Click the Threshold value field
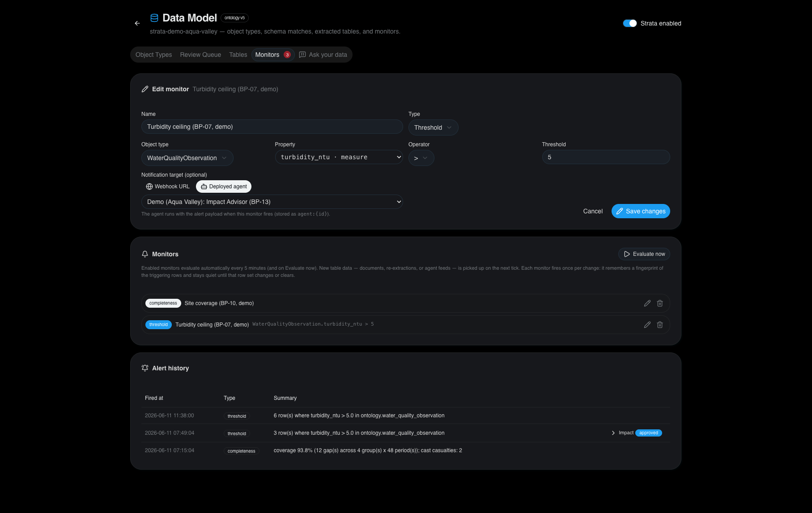The image size is (812, 513). 606,157
